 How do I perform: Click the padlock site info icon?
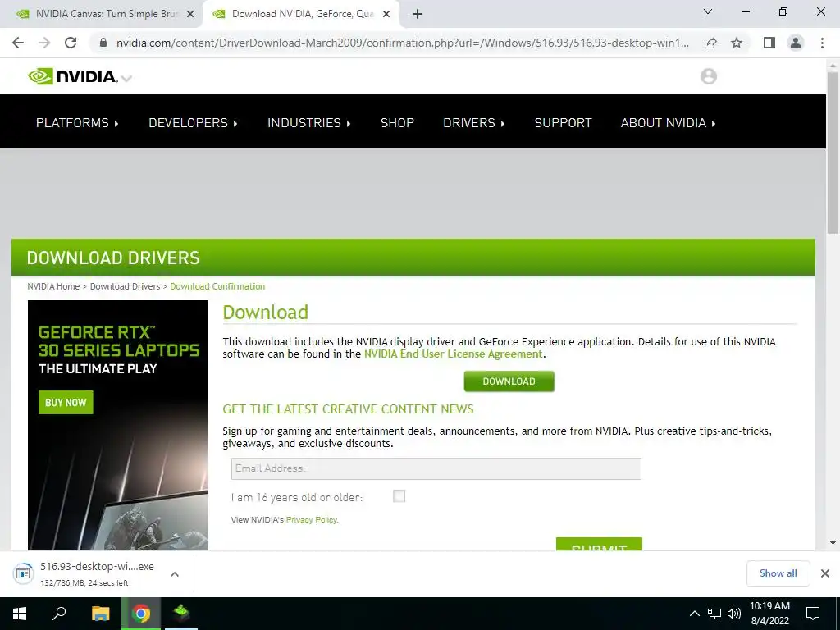[103, 43]
